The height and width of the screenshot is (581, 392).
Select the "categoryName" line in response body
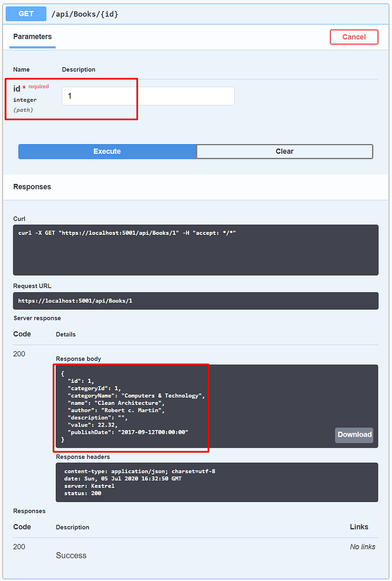(136, 396)
